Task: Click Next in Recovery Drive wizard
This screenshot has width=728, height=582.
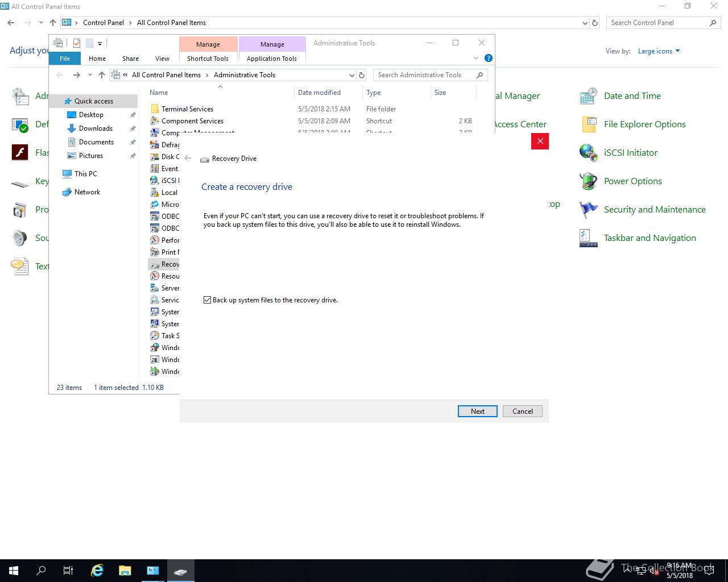Action: tap(478, 411)
